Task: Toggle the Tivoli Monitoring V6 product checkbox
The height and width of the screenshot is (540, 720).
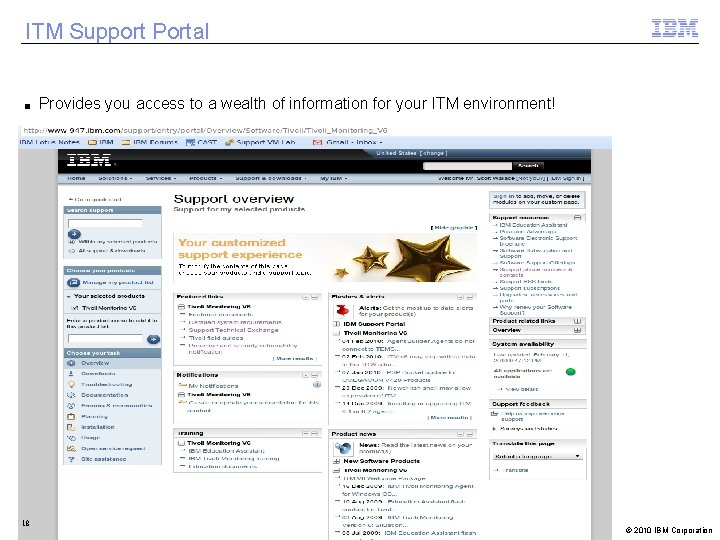Action: 76,308
